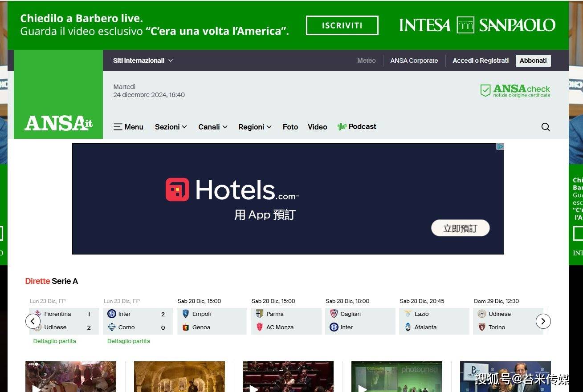The width and height of the screenshot is (583, 392).
Task: Click Inter crest in Cagliari-Inter match
Action: pyautogui.click(x=334, y=327)
